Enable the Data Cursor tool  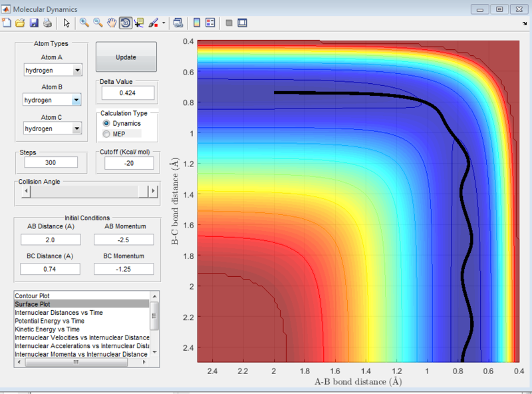tap(139, 23)
